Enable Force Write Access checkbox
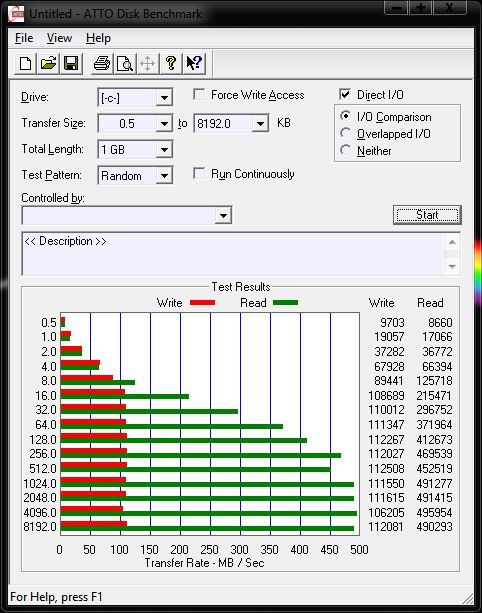Screen dimensions: 482x613 199,95
